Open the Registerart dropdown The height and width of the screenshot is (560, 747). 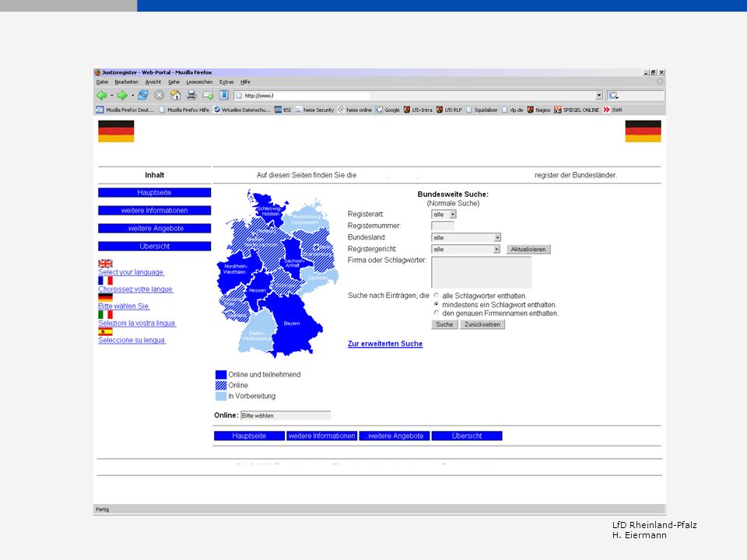pos(444,215)
